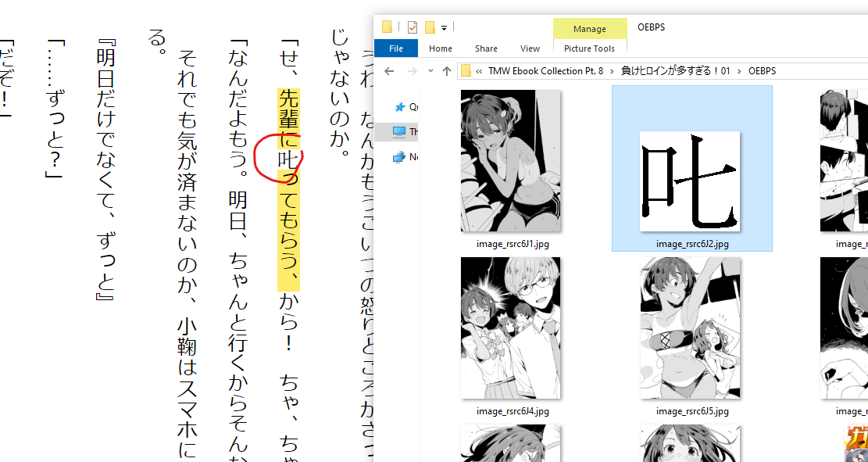Click the Forward navigation arrow

point(413,71)
